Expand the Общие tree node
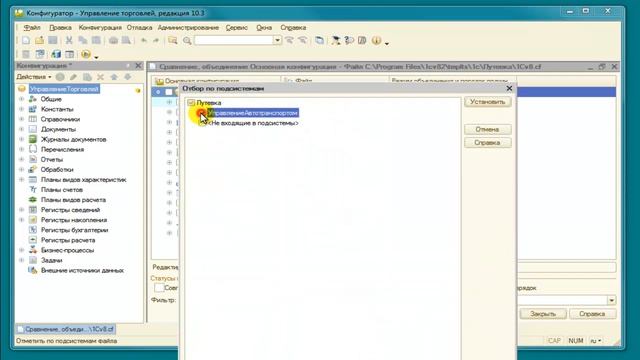This screenshot has width=640, height=360. (22, 99)
